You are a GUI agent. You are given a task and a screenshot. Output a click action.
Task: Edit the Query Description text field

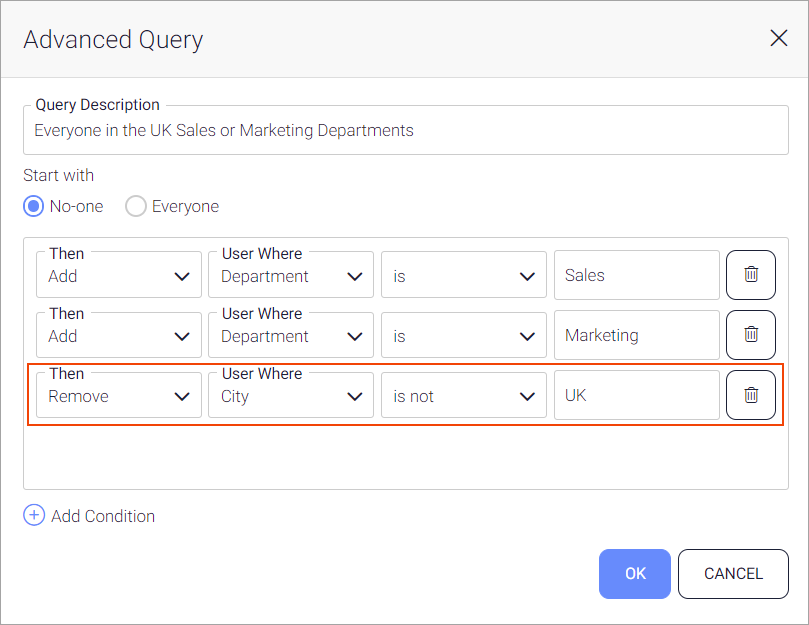(405, 131)
